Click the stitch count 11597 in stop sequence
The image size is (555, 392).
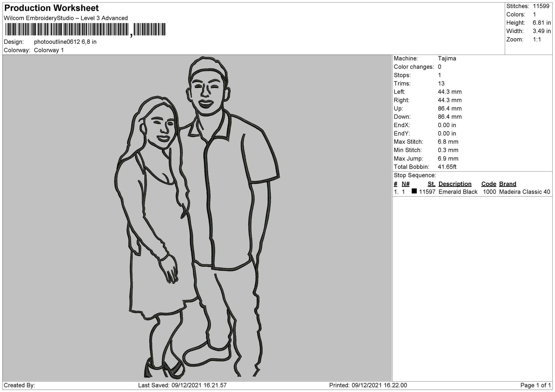coord(427,192)
